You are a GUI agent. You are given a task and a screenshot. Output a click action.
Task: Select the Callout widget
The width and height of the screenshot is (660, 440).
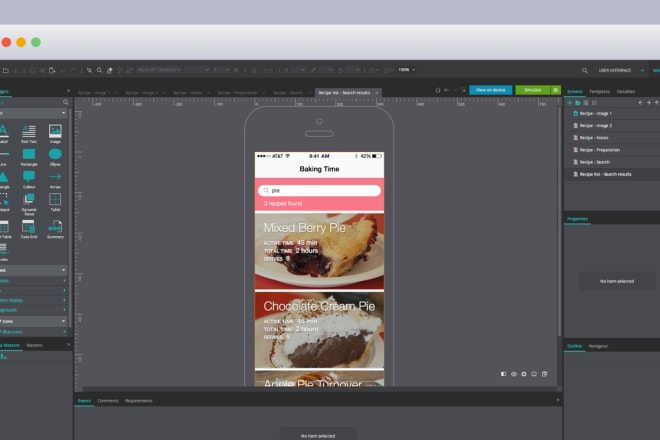(29, 179)
